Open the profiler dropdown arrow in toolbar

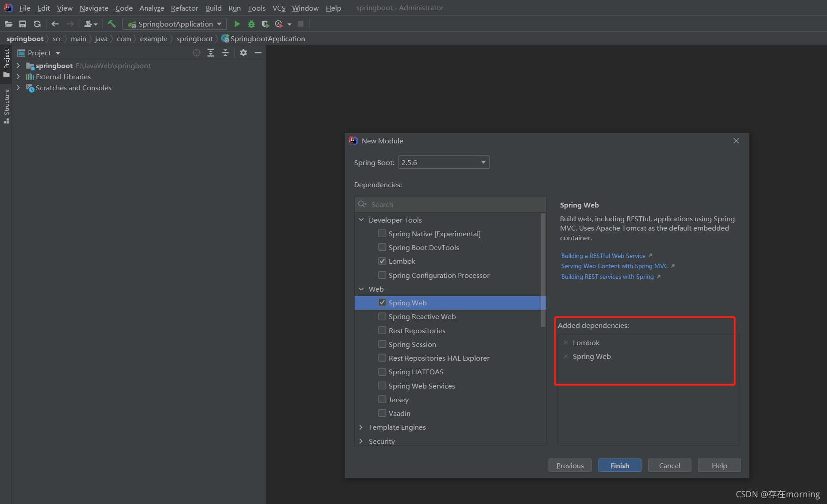tap(290, 24)
